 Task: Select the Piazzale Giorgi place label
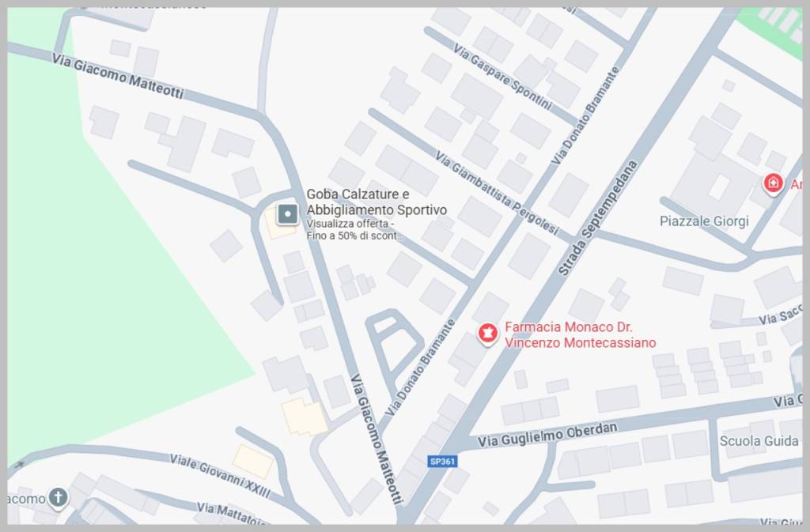click(x=704, y=221)
